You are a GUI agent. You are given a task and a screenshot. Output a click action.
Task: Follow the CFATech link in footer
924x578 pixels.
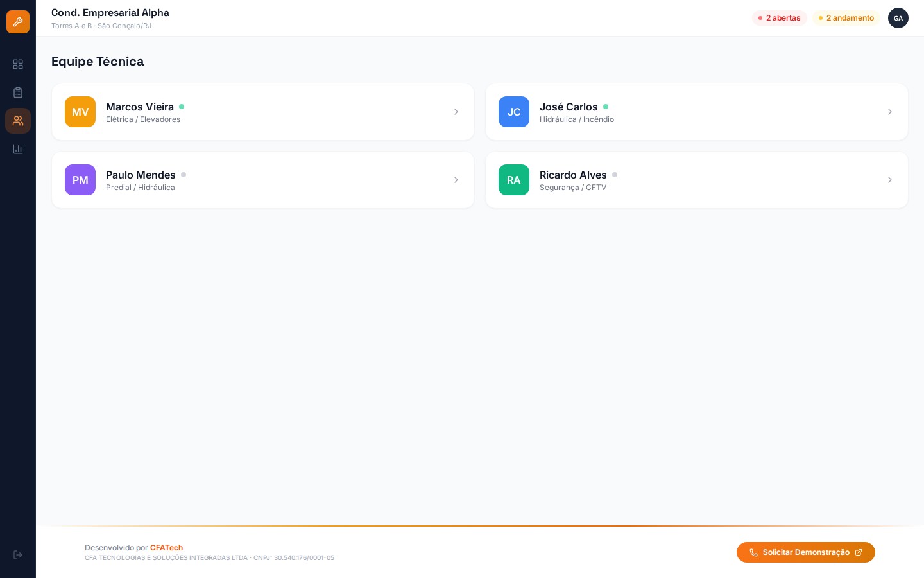tap(166, 548)
